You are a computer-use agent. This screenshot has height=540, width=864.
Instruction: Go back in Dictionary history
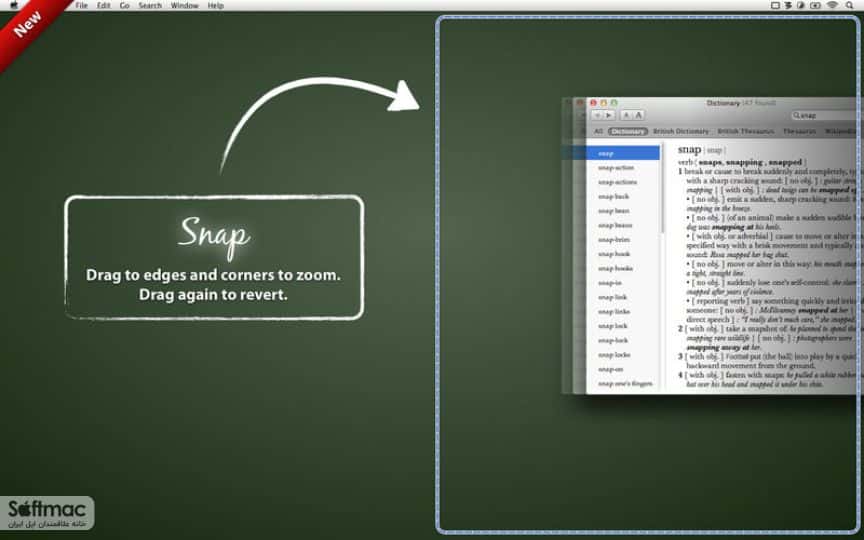click(x=597, y=115)
